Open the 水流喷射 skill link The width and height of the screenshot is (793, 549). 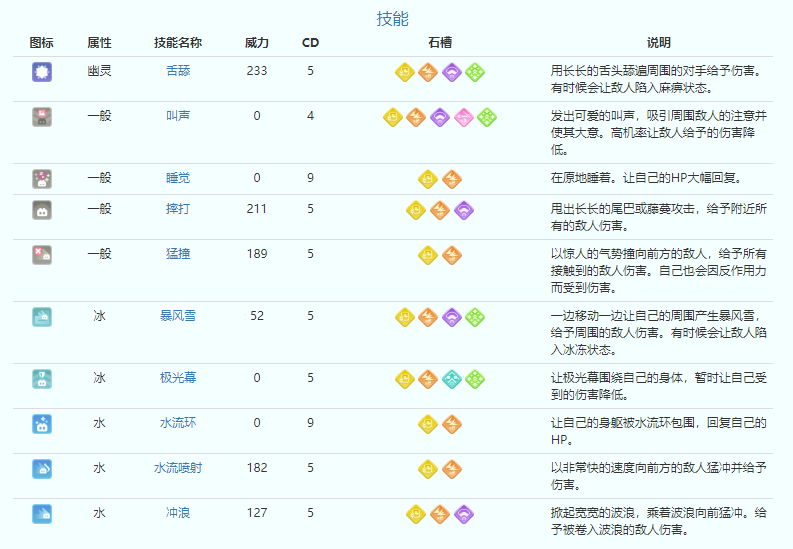coord(178,468)
